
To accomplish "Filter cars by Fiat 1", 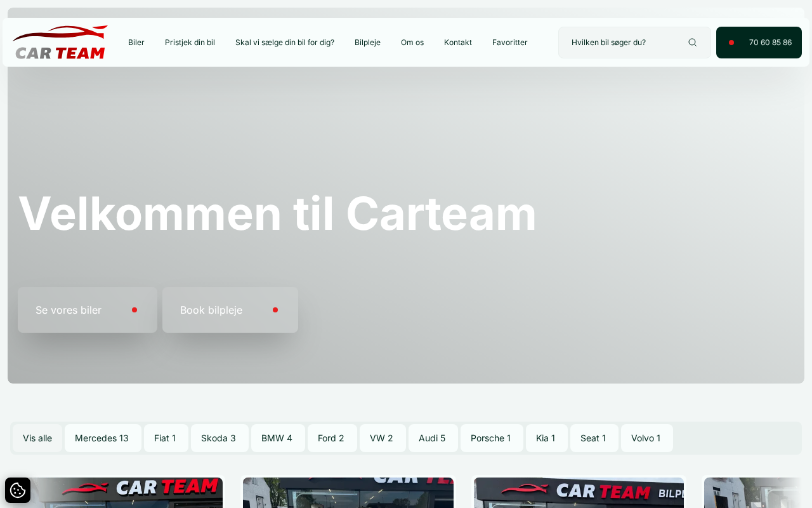I will tap(166, 438).
